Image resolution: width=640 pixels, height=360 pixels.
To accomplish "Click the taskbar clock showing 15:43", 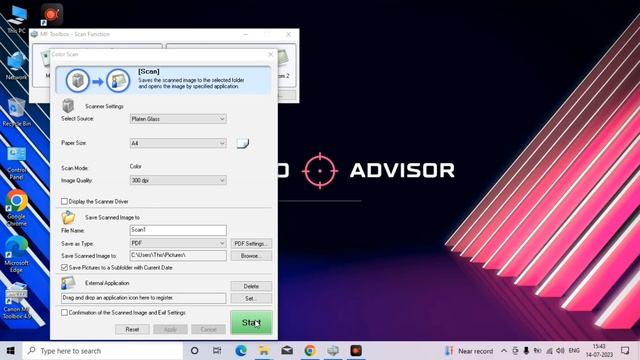I will [x=599, y=351].
